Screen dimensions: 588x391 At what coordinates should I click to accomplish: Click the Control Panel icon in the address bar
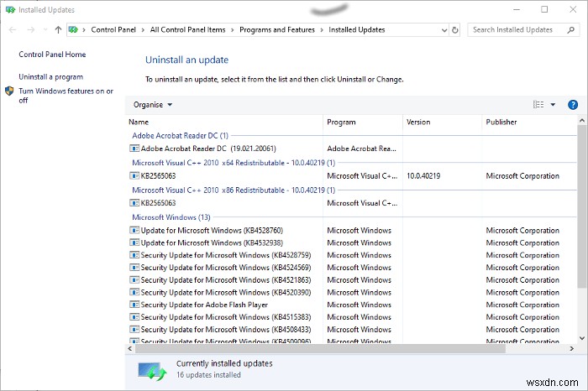click(x=74, y=30)
